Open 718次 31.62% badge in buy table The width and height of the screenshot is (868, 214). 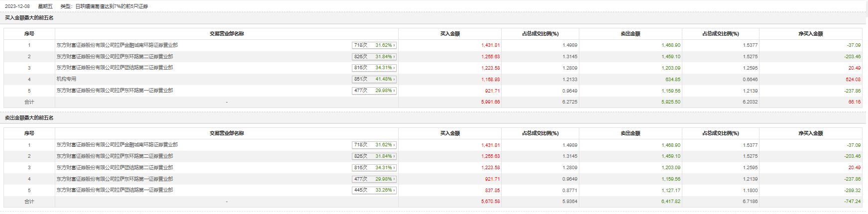[x=374, y=45]
